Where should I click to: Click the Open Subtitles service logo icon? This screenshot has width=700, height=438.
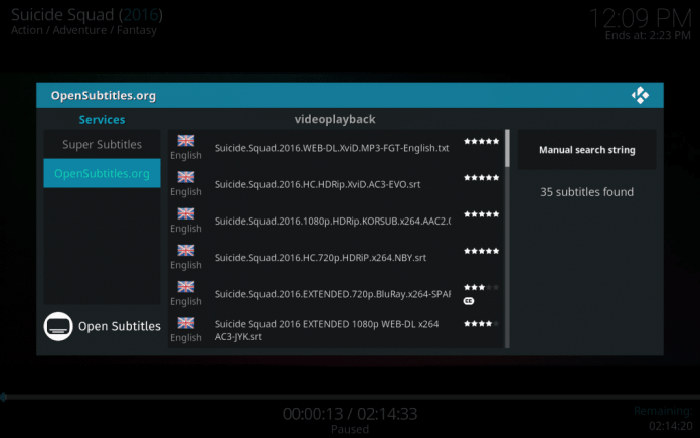(x=58, y=326)
